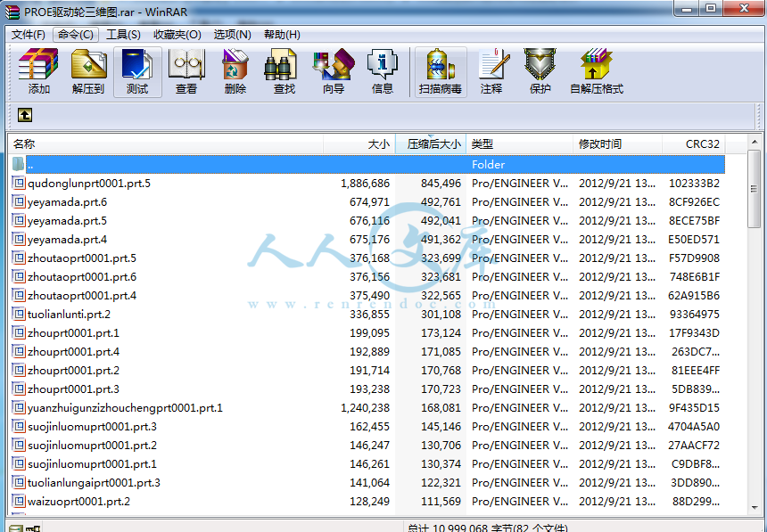This screenshot has height=532, width=767.
Task: Click packed size value 168,081
Action: (441, 408)
